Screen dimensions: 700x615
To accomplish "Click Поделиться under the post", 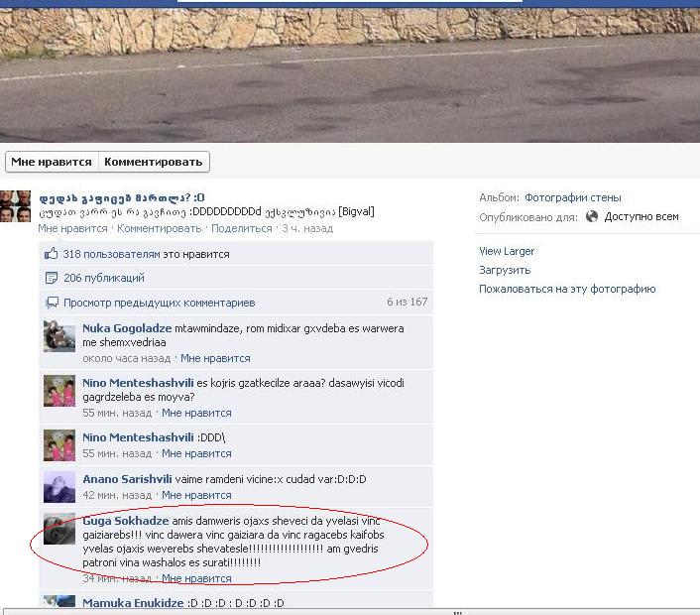I will 242,228.
